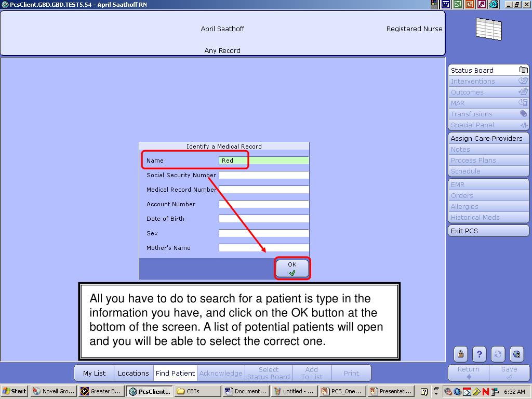Click the red N Novell tray icon
The image size is (532, 399).
click(x=485, y=392)
